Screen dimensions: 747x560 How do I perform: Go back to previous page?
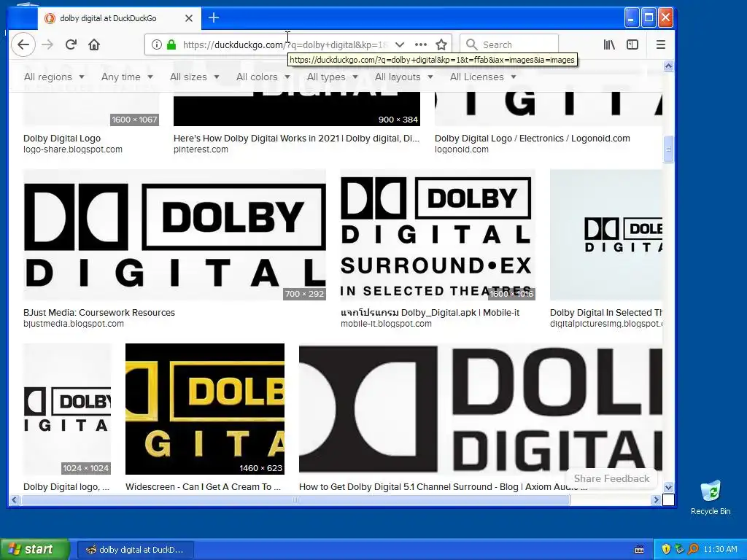pos(23,44)
